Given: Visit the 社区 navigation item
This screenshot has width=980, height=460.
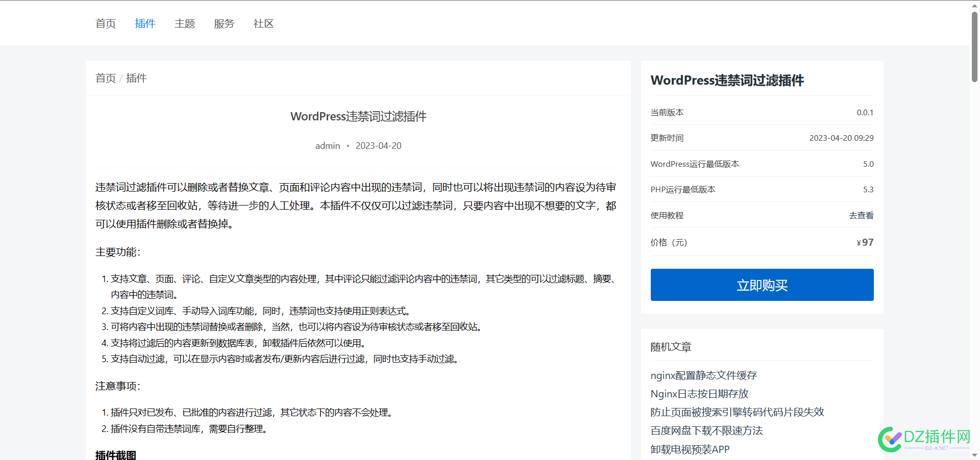Looking at the screenshot, I should 263,23.
